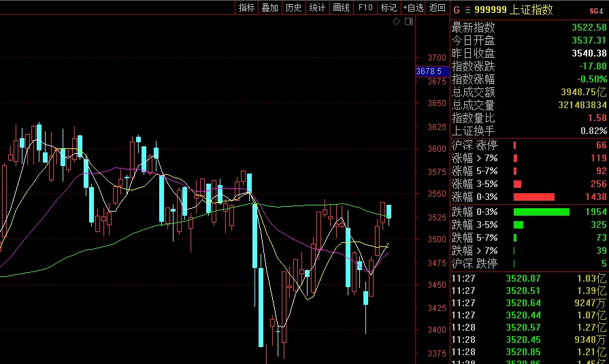
Task: Open the 指标 indicators menu
Action: [x=246, y=7]
